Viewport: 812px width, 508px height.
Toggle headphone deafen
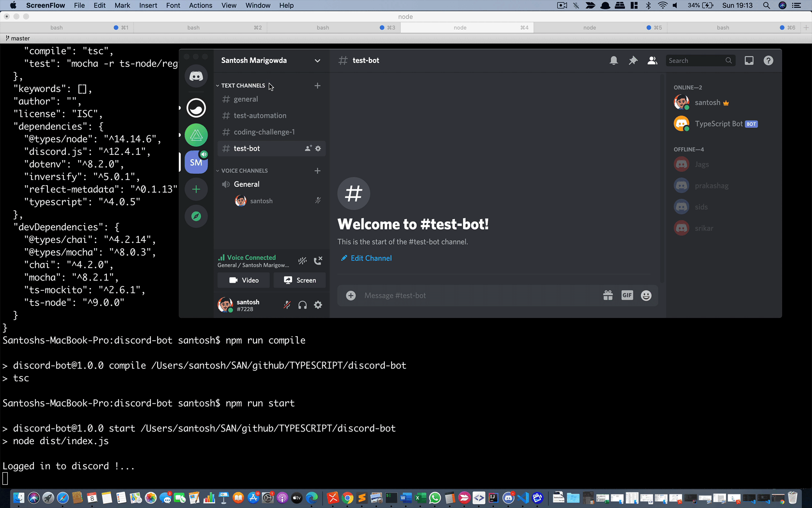303,305
